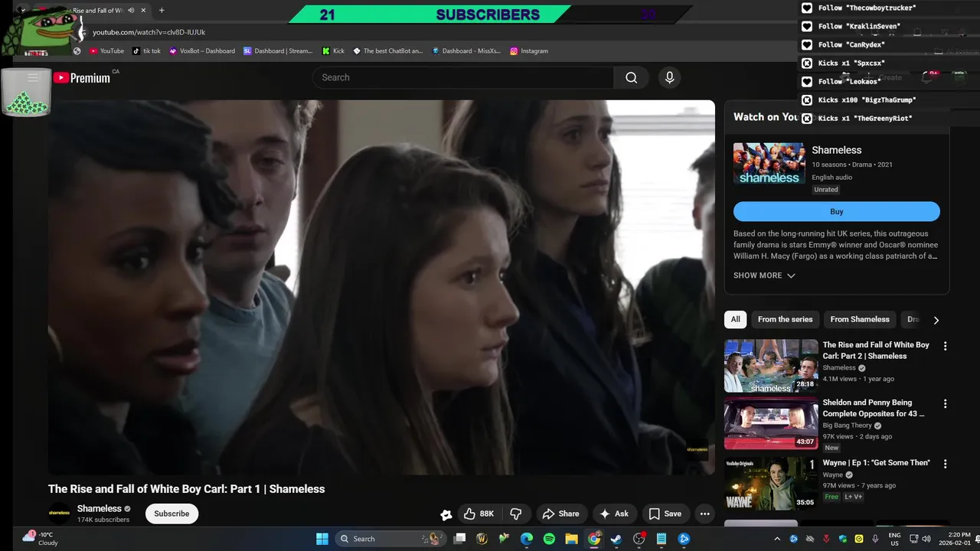This screenshot has width=980, height=551.
Task: Open File Explorer from the taskbar
Action: (571, 539)
